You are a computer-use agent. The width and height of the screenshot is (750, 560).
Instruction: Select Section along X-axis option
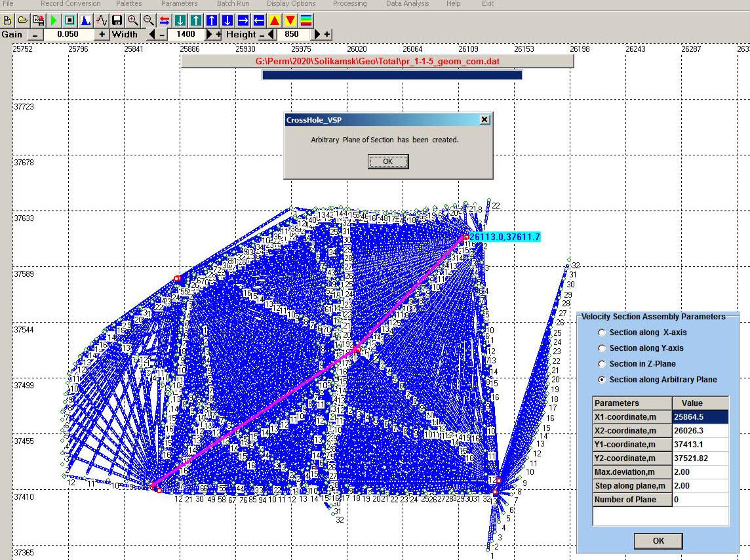(x=602, y=332)
